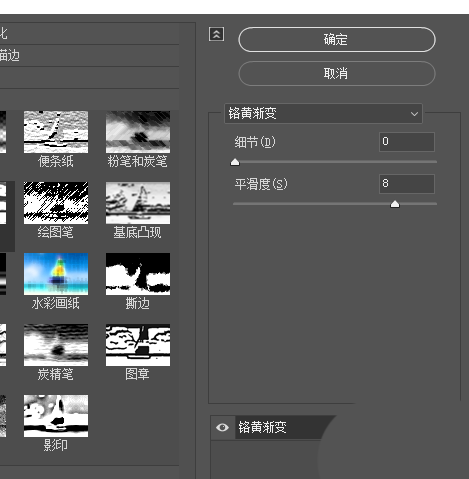This screenshot has height=479, width=469.
Task: Click the 取消 button
Action: [x=337, y=73]
